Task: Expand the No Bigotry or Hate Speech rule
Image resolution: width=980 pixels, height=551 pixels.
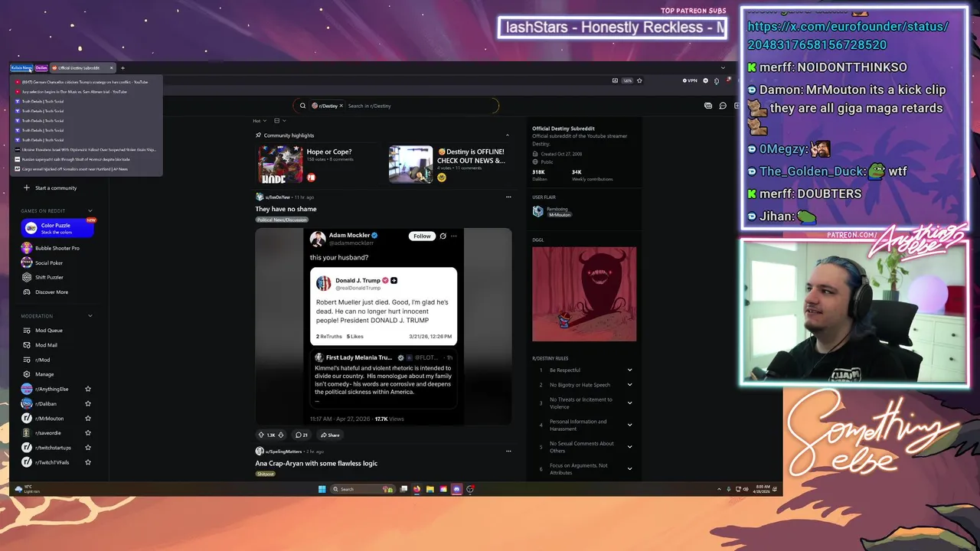Action: click(x=629, y=385)
